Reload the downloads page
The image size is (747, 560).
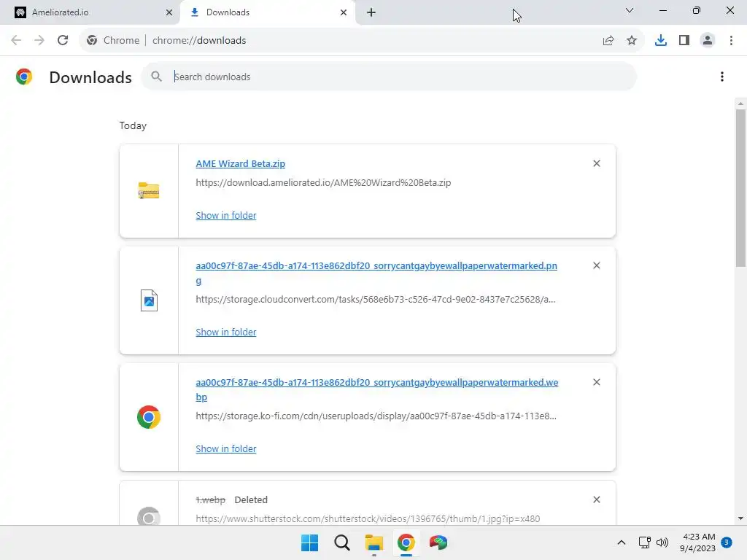[63, 40]
